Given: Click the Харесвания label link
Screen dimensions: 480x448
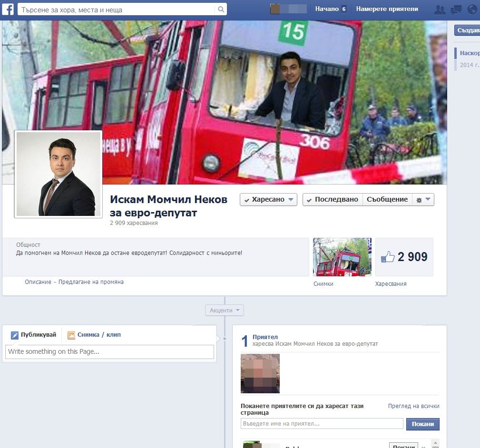Looking at the screenshot, I should click(x=391, y=284).
